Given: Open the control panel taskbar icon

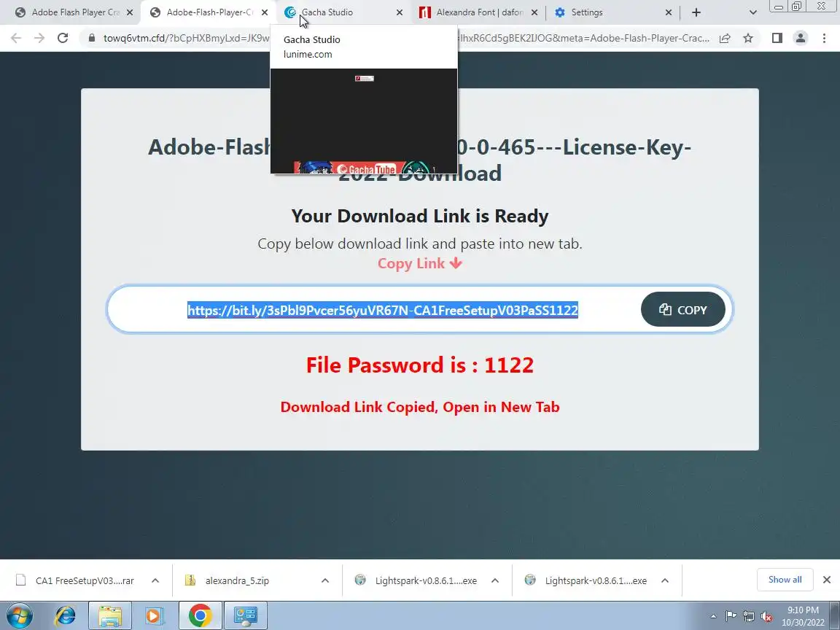Looking at the screenshot, I should [245, 615].
